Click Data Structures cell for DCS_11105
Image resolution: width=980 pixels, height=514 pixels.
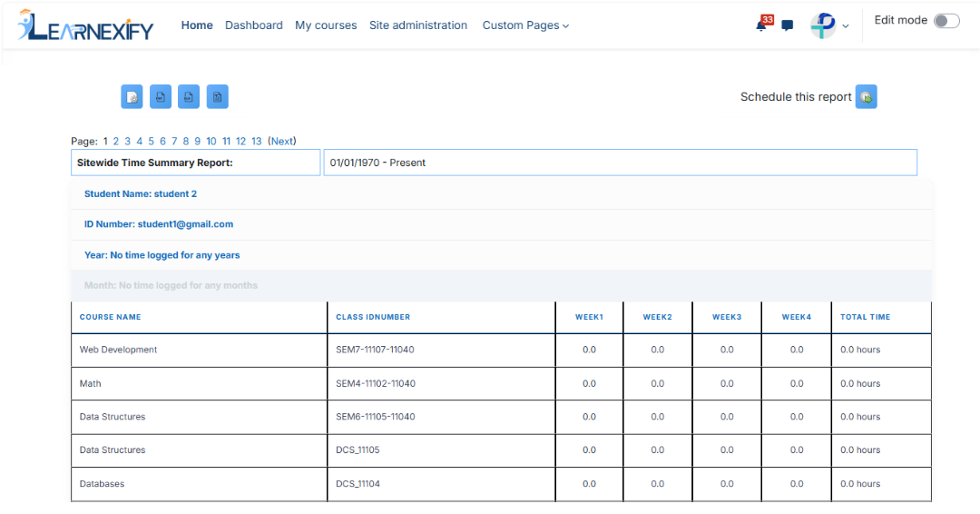pos(200,450)
